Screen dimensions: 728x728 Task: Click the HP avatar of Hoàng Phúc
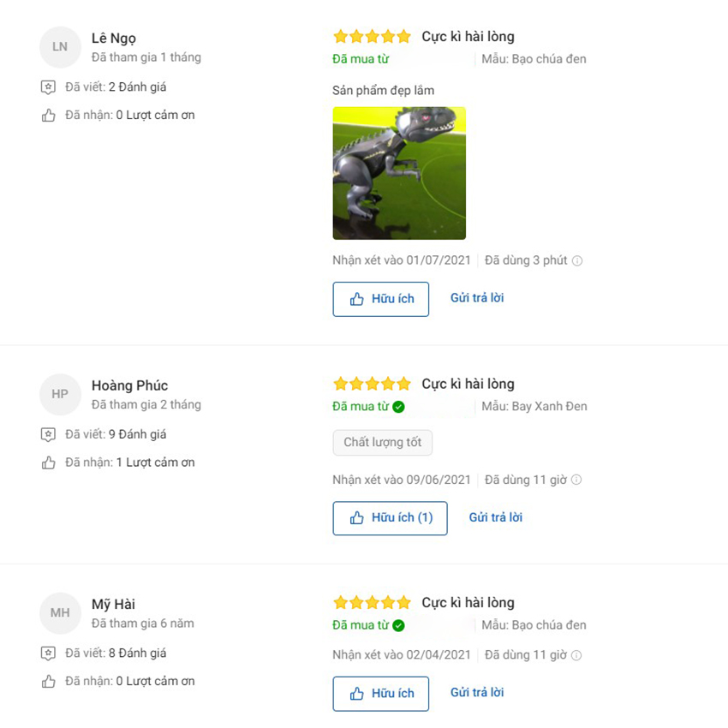coord(60,394)
